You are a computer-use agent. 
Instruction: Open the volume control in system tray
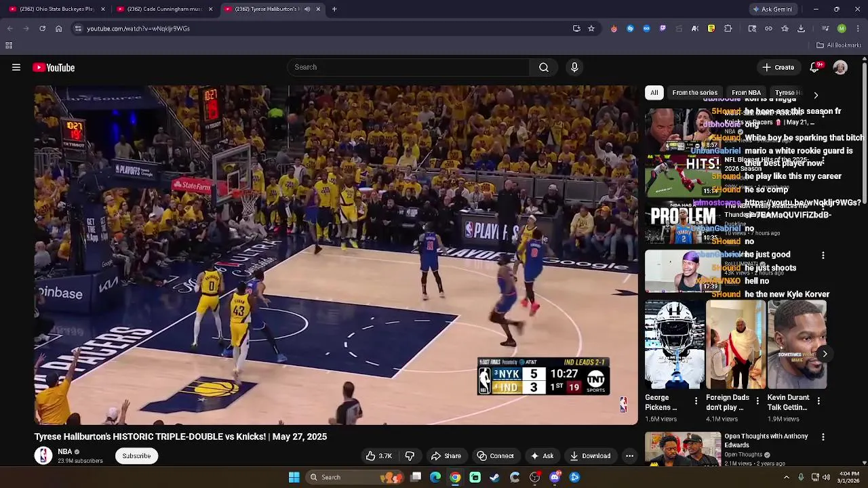[x=826, y=477]
